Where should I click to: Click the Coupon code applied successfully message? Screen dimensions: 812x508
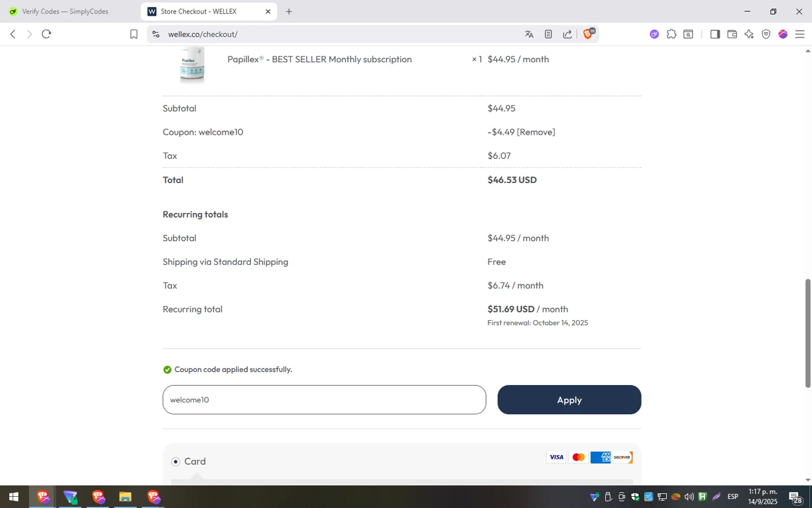(x=233, y=369)
